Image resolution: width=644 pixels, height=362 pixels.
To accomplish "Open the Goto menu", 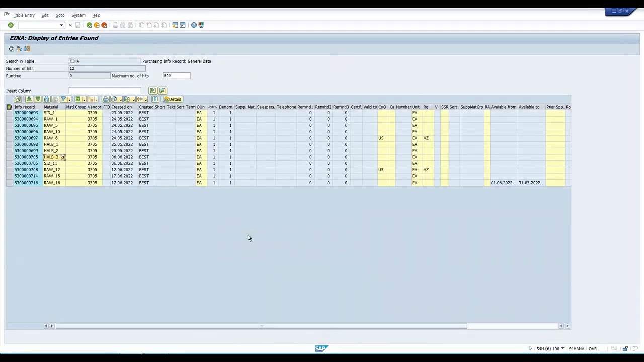I will pos(60,15).
